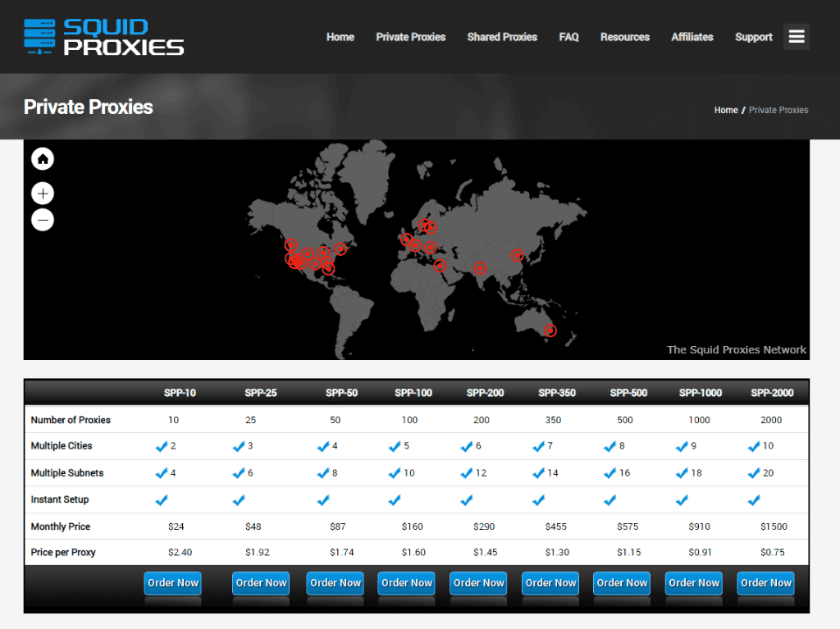Select the China map marker
840x629 pixels.
click(x=517, y=255)
